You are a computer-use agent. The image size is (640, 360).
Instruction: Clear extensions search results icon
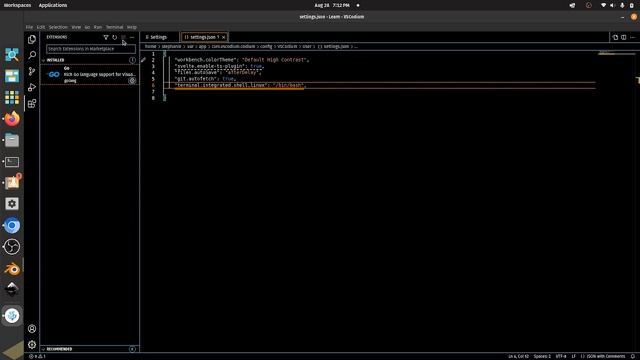coord(123,37)
